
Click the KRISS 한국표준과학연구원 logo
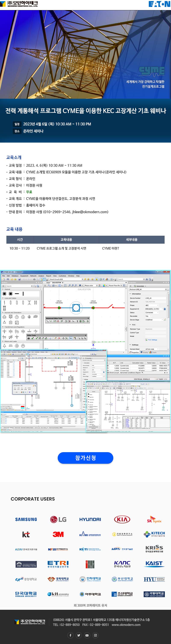pos(154,549)
